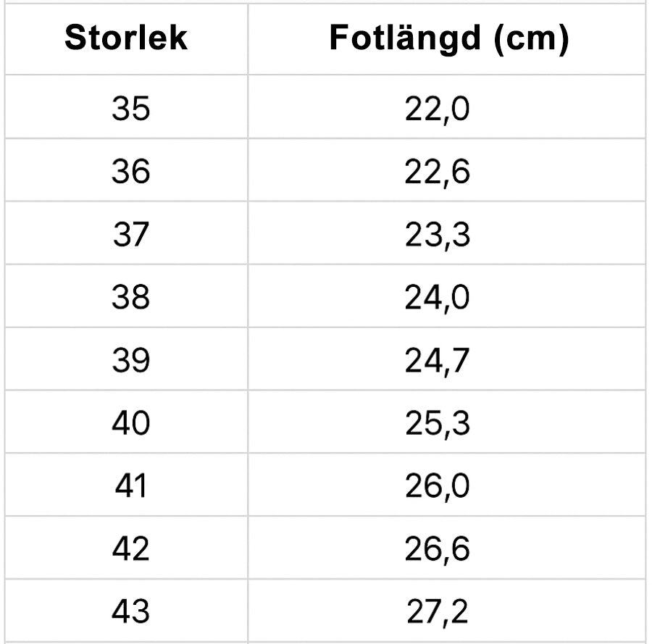Screen dimensions: 652x644
Task: Click the Storlek column header
Action: point(126,38)
